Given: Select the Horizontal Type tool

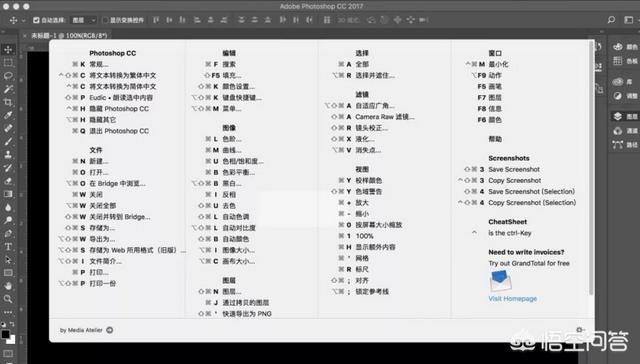Looking at the screenshot, I should tap(8, 246).
